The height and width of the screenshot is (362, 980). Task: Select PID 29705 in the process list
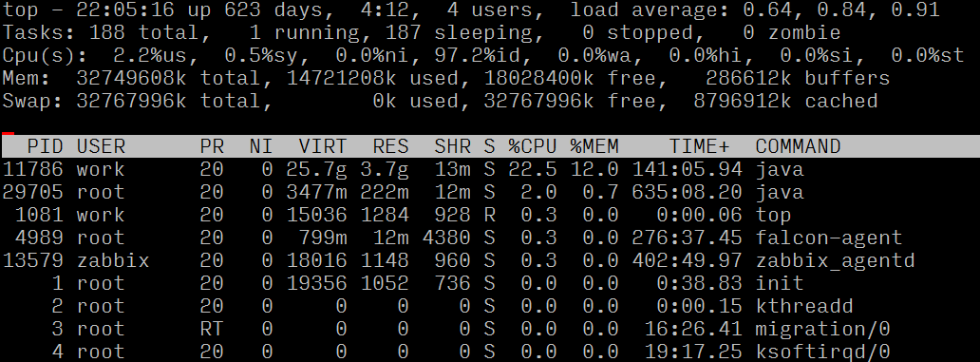point(33,192)
